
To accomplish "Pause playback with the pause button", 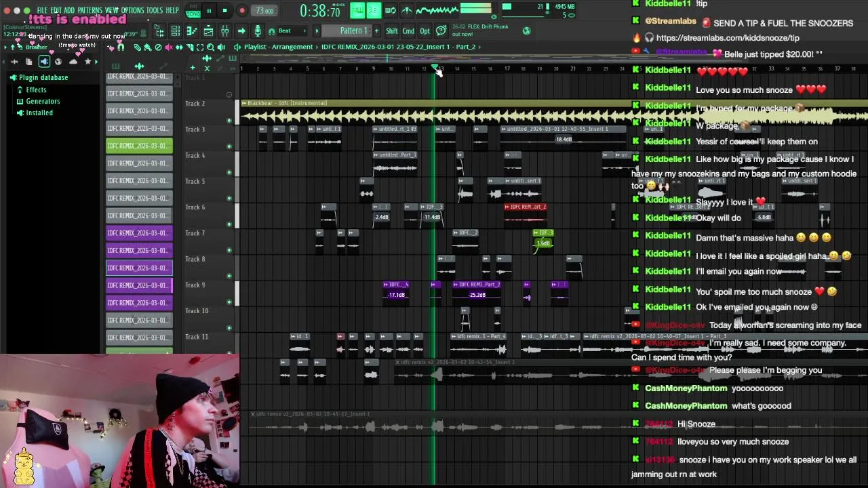I will pyautogui.click(x=209, y=10).
